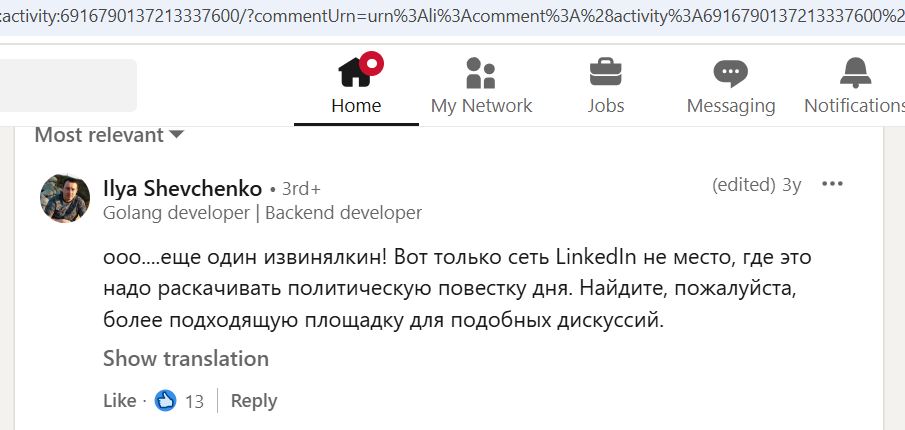Click the red notification badge on Home

pyautogui.click(x=371, y=63)
